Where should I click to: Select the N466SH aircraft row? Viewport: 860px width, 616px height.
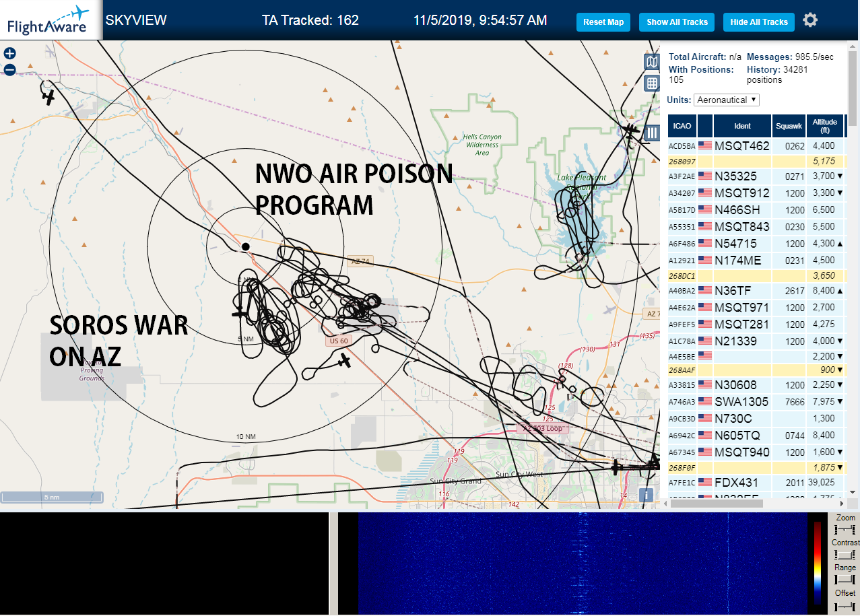coord(757,210)
